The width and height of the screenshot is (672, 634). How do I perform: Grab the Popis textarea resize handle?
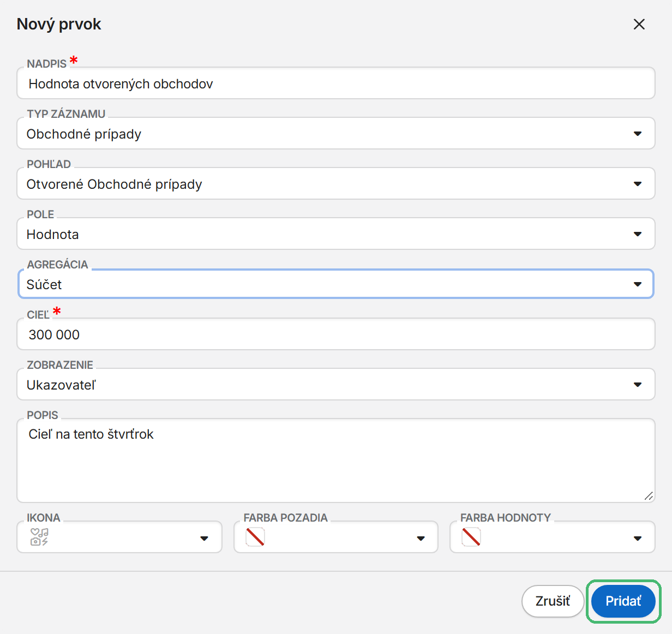coord(648,495)
